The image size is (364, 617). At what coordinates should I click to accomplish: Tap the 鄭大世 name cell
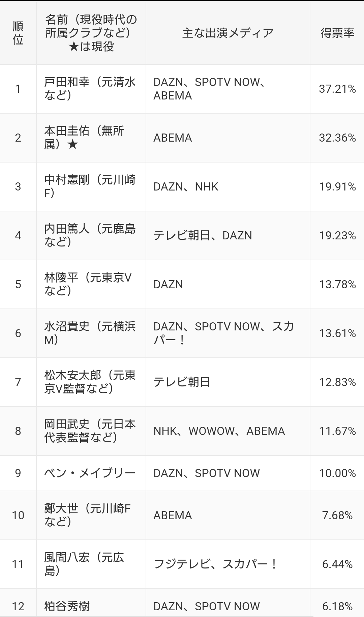click(91, 515)
